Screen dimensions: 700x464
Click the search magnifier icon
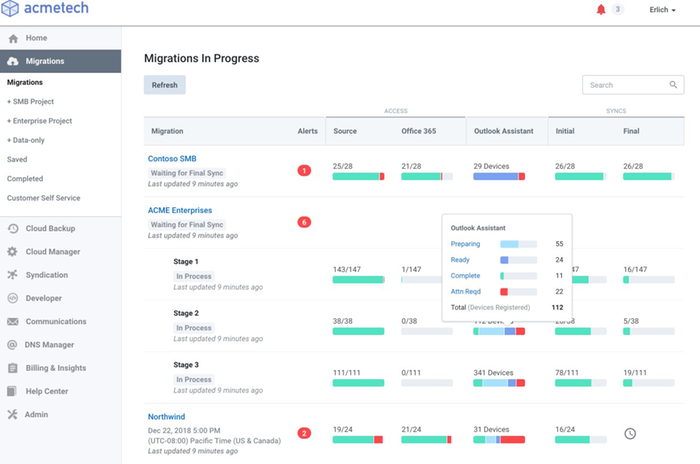tap(675, 86)
